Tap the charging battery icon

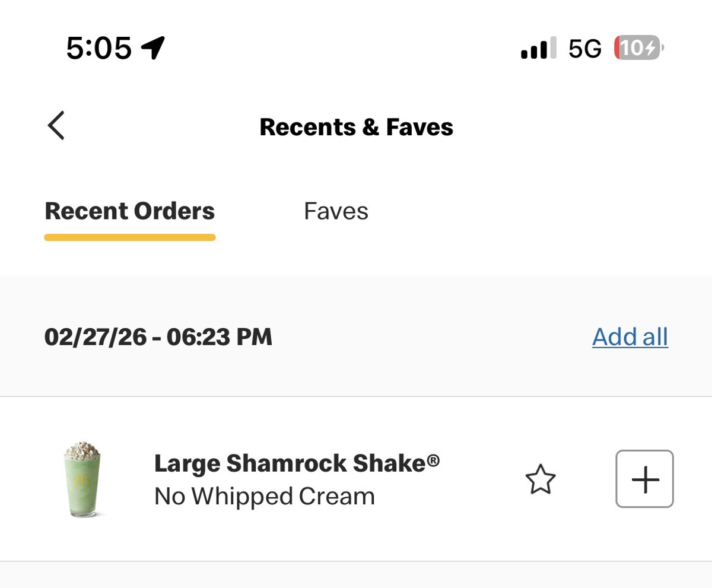click(638, 47)
